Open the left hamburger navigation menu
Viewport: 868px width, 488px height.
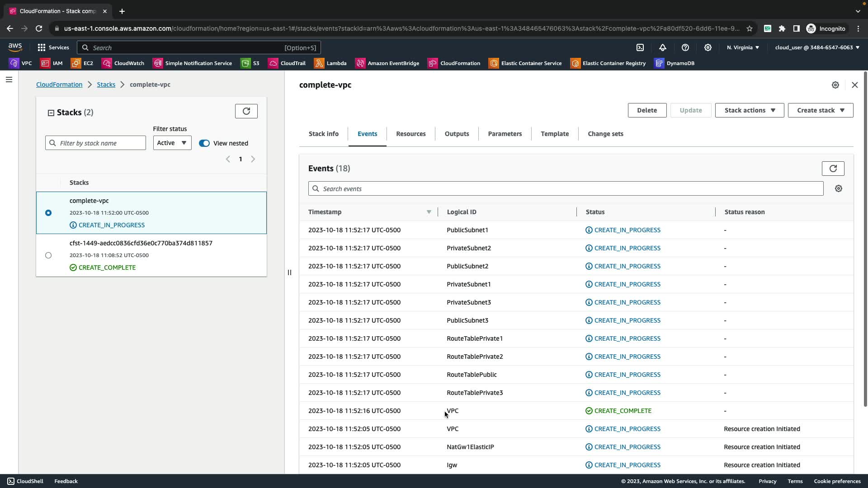pyautogui.click(x=9, y=80)
